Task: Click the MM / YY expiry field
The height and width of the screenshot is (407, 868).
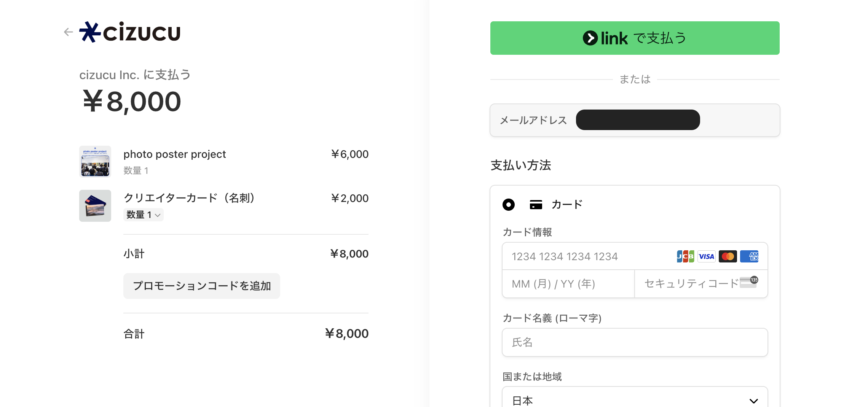Action: tap(568, 284)
